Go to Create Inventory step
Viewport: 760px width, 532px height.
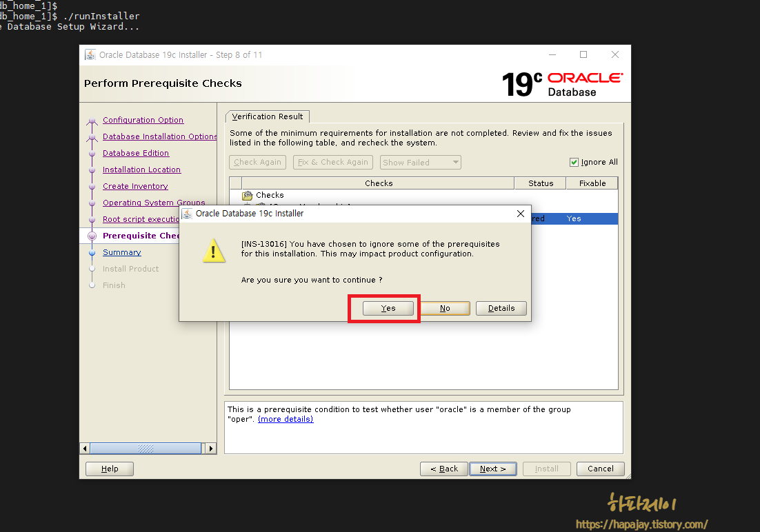(135, 186)
